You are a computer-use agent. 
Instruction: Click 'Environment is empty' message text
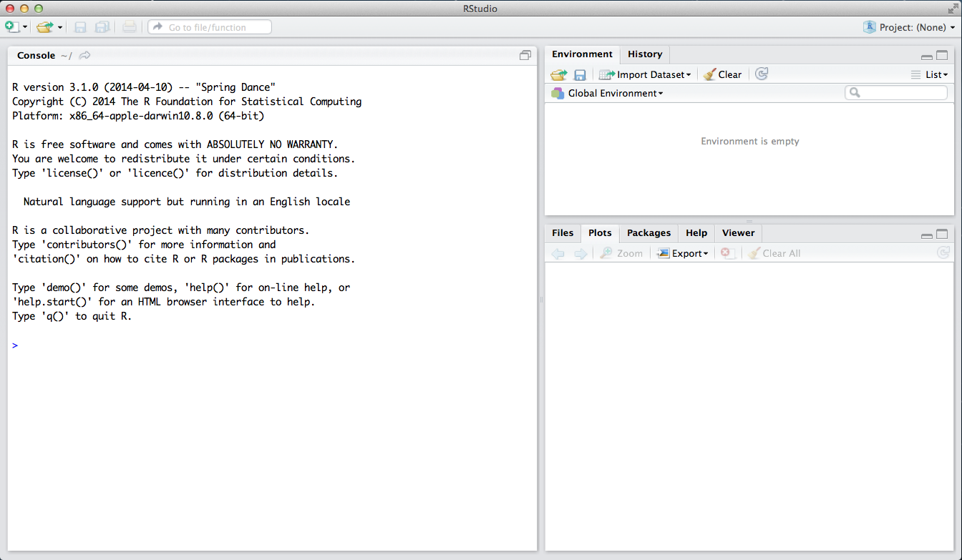pyautogui.click(x=749, y=141)
